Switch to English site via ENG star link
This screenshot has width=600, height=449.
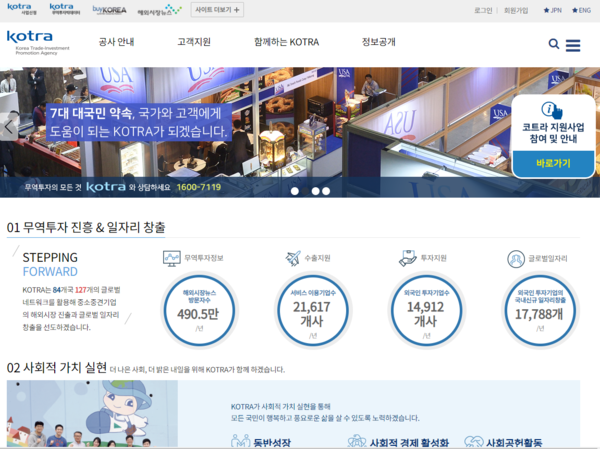(x=581, y=10)
